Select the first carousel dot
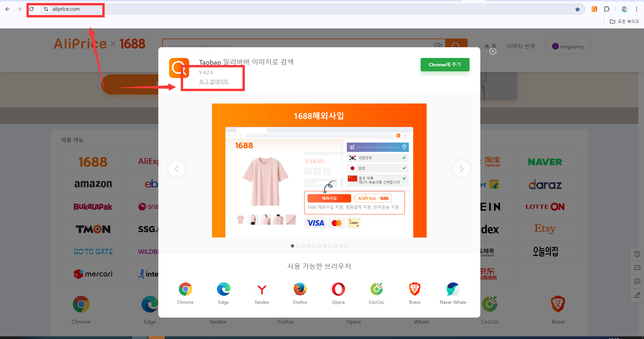The height and width of the screenshot is (339, 644). point(292,246)
